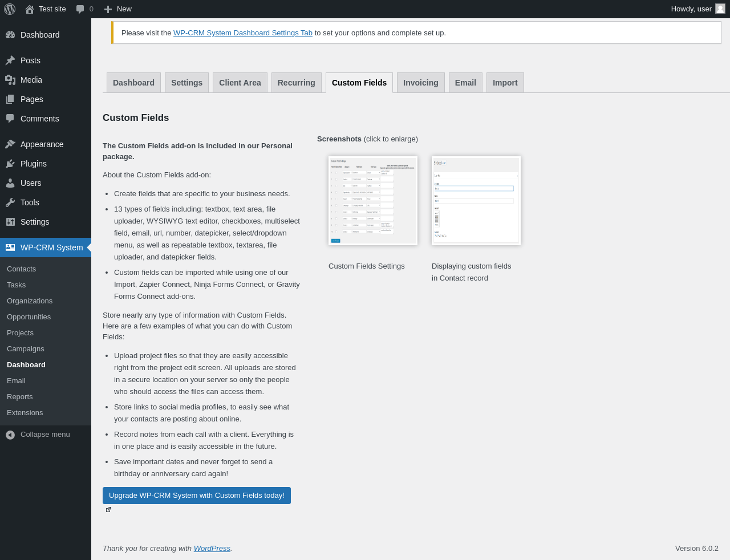Click the Comments speech bubble sidebar icon
Image resolution: width=730 pixels, height=560 pixels.
pyautogui.click(x=10, y=119)
